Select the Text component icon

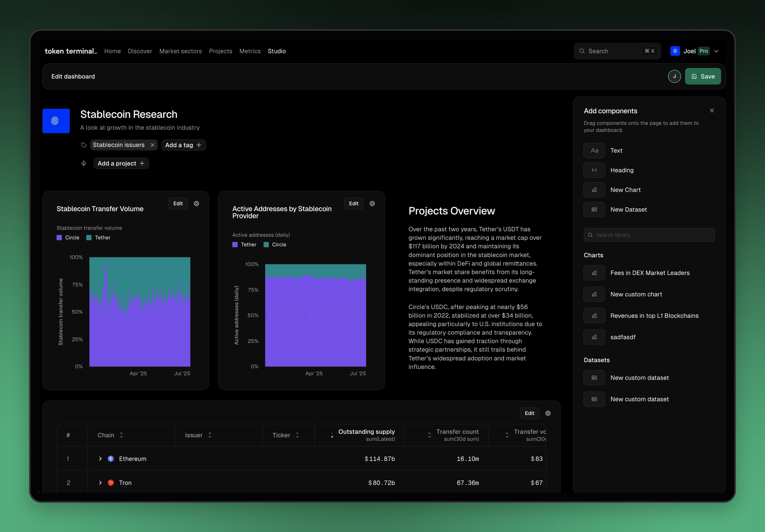(x=594, y=151)
